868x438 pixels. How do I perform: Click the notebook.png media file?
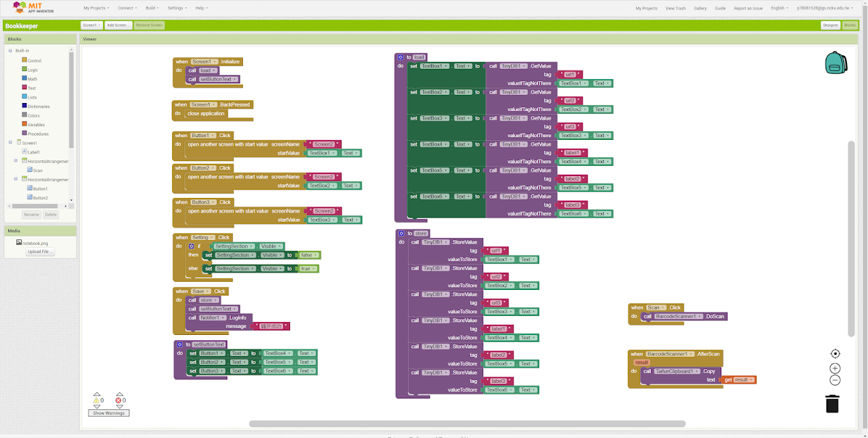pyautogui.click(x=32, y=243)
